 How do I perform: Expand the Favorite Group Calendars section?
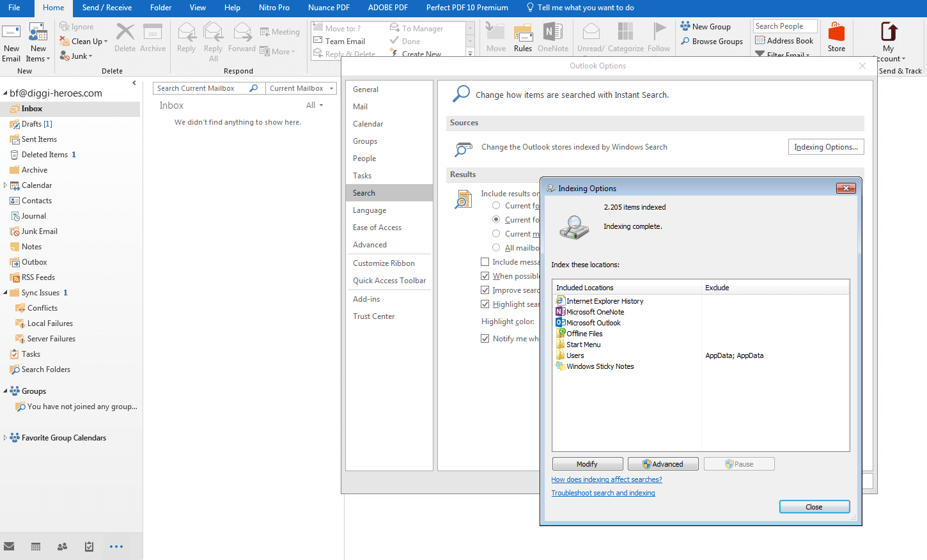[5, 437]
